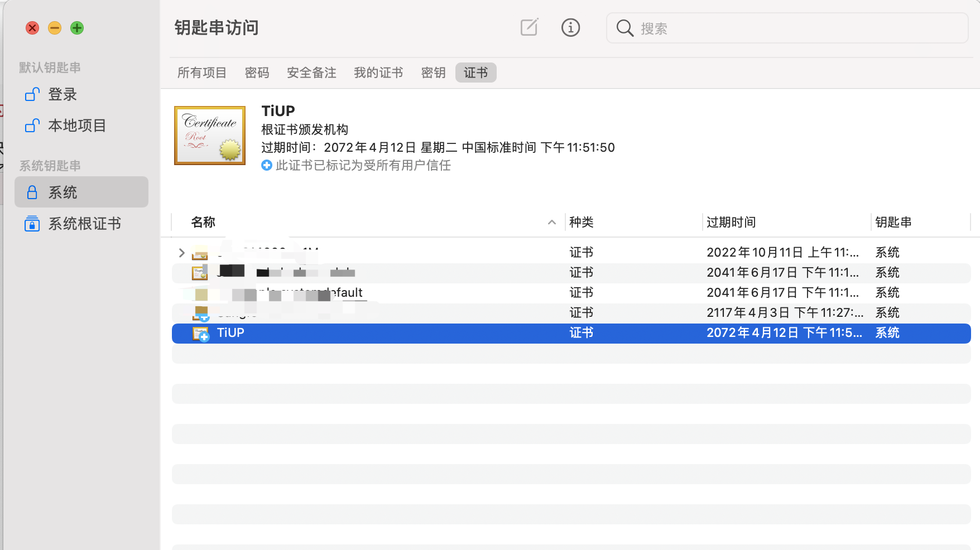This screenshot has width=980, height=550.
Task: Click the large root certificate thumbnail
Action: point(210,136)
